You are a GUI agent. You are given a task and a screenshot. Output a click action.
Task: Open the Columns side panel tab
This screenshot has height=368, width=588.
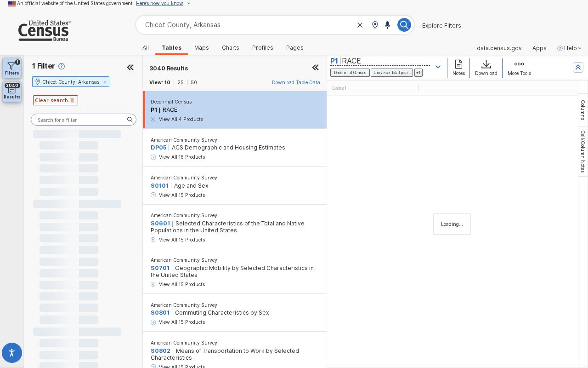click(582, 110)
